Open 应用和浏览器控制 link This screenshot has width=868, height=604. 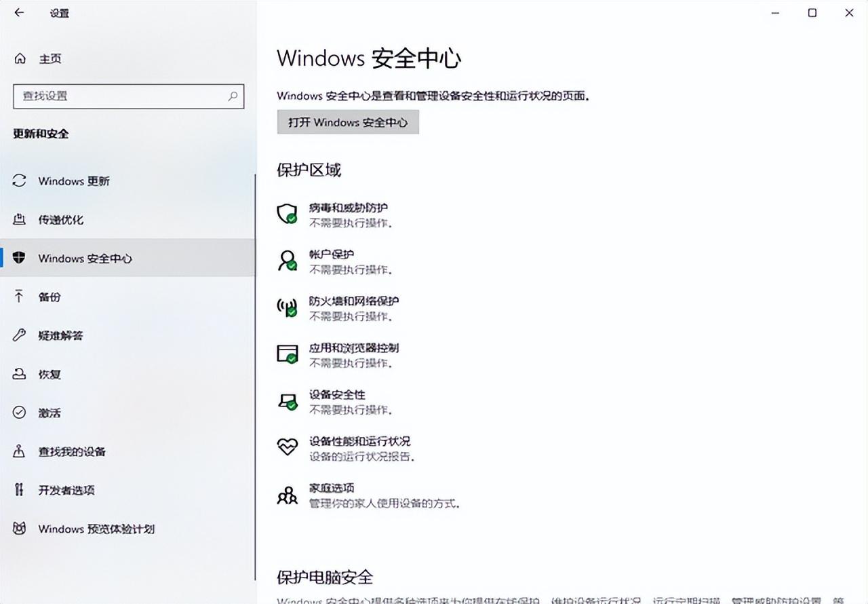354,348
